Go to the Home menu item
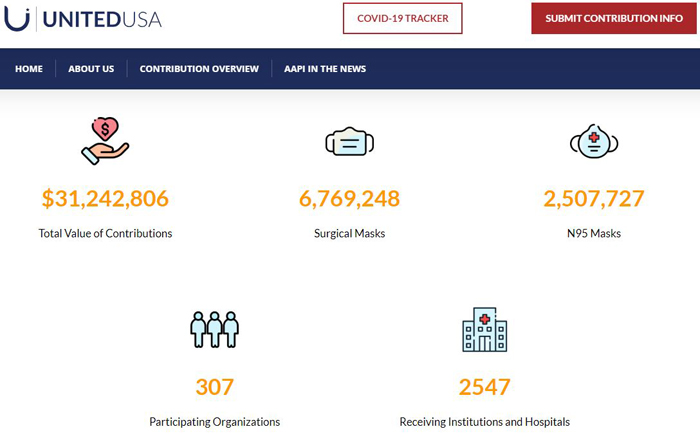 [29, 69]
